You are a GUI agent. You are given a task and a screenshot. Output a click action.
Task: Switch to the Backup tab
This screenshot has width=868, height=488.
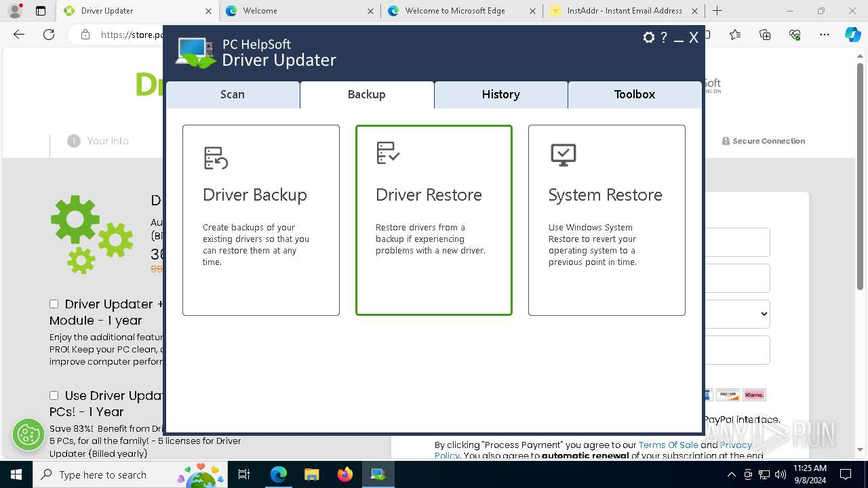pos(367,95)
